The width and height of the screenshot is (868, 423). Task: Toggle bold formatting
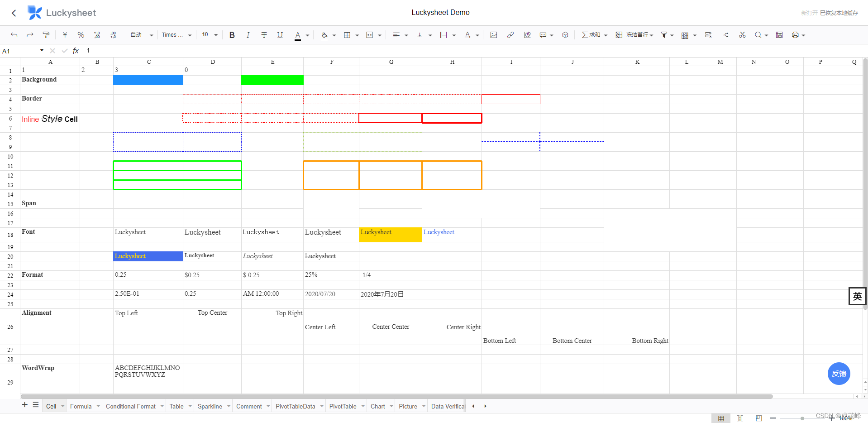[x=232, y=35]
